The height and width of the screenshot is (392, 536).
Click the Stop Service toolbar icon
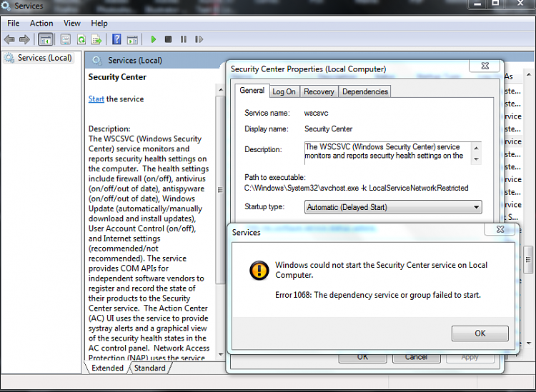pos(168,39)
